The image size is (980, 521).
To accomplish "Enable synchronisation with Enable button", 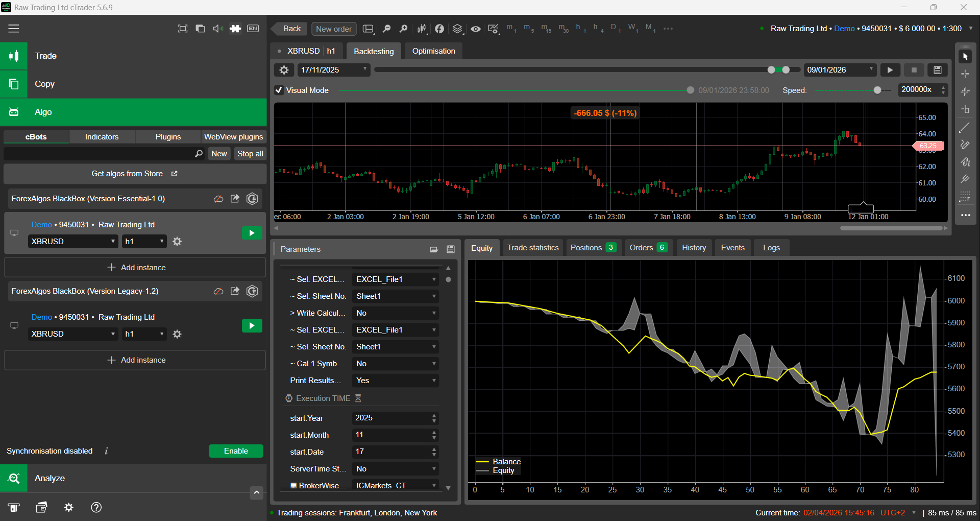I will tap(236, 451).
